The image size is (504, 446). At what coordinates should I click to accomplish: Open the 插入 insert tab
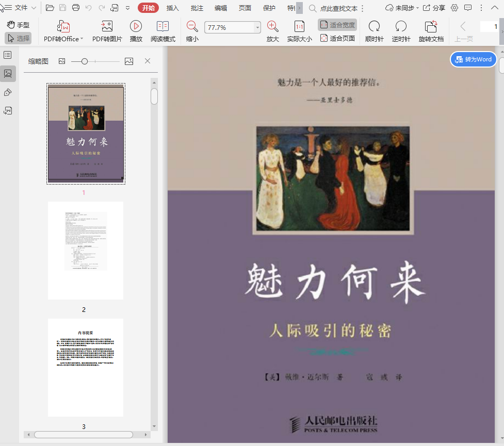(172, 8)
